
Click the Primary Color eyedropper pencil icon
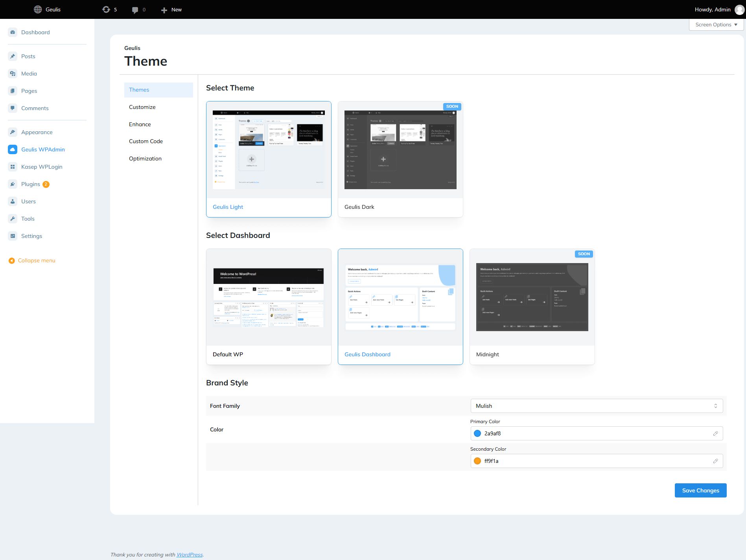(x=715, y=433)
